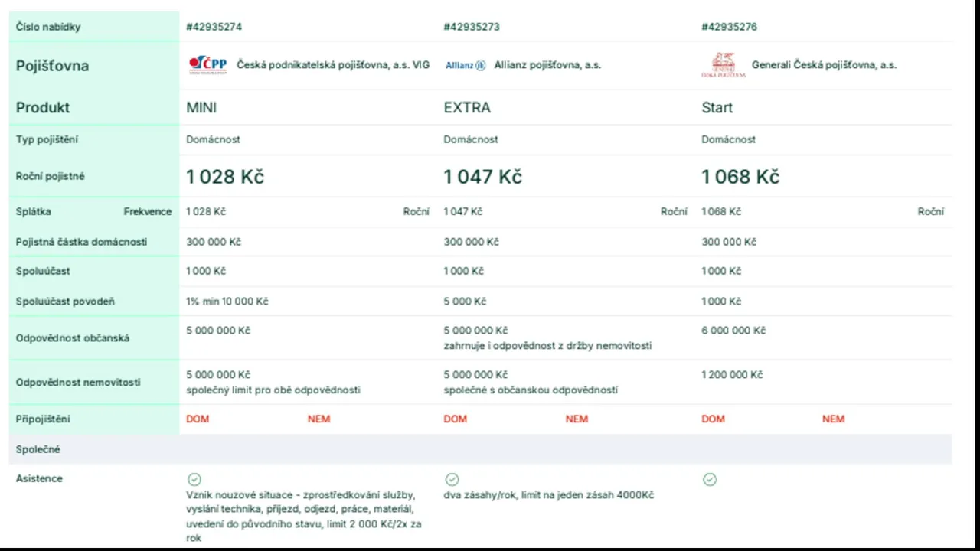Select the MINI product name
The width and height of the screenshot is (980, 551).
[x=201, y=108]
